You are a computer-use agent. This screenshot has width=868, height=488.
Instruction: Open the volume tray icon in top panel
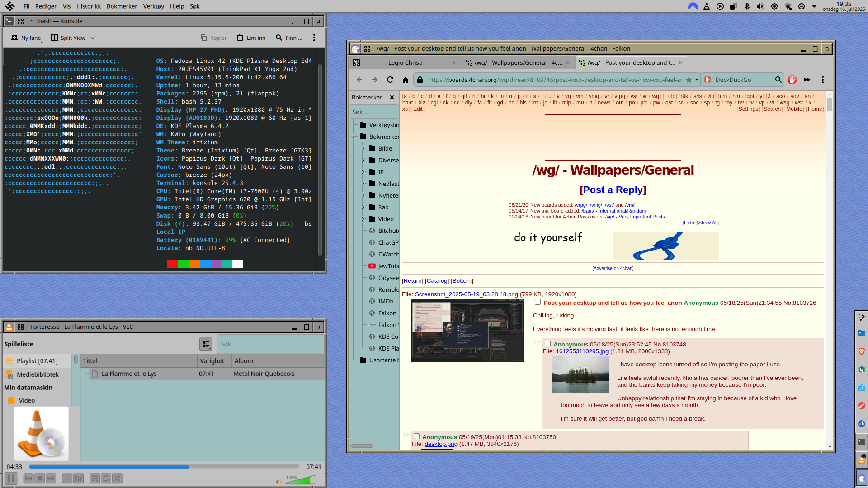click(x=760, y=6)
